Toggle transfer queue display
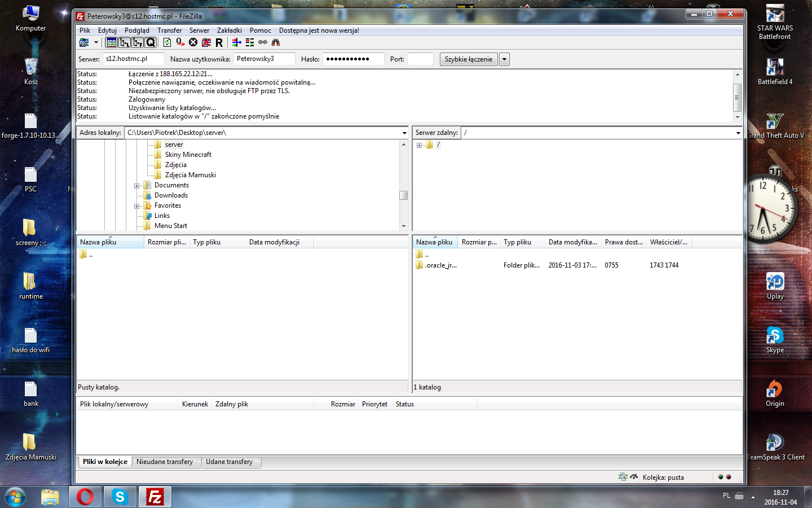 (x=151, y=42)
